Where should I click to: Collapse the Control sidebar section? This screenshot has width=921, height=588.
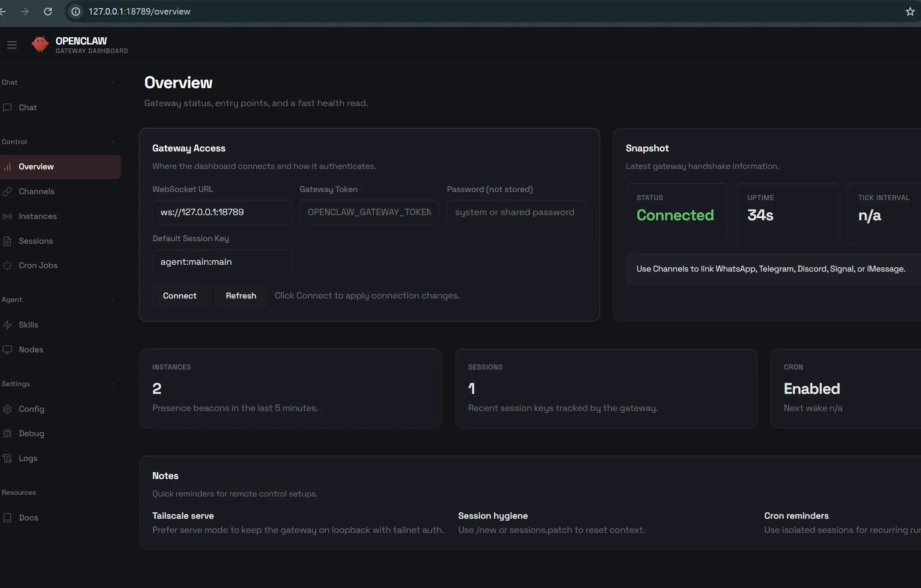click(x=113, y=142)
